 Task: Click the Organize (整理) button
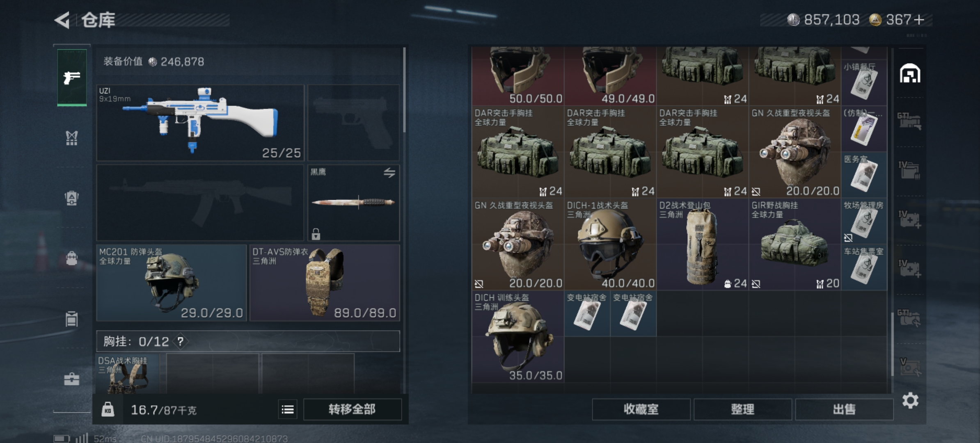click(x=742, y=409)
